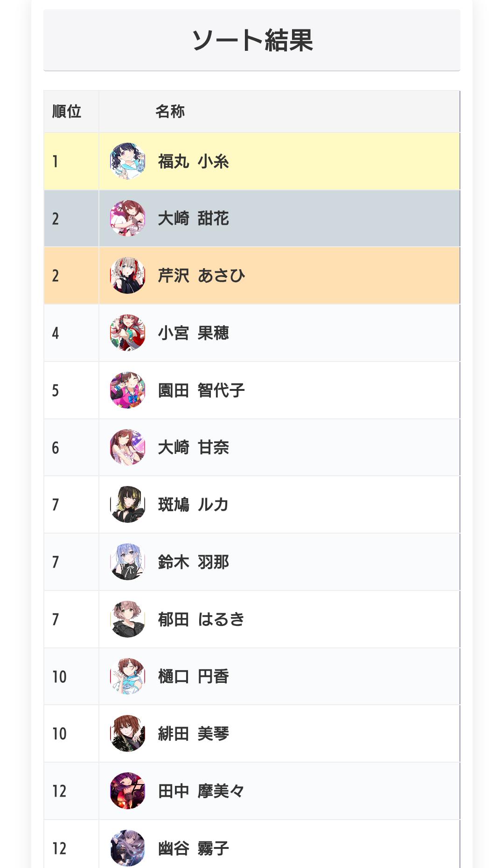Click the avatar icon for 鈴木 羽那
The image size is (501, 868).
pos(127,562)
